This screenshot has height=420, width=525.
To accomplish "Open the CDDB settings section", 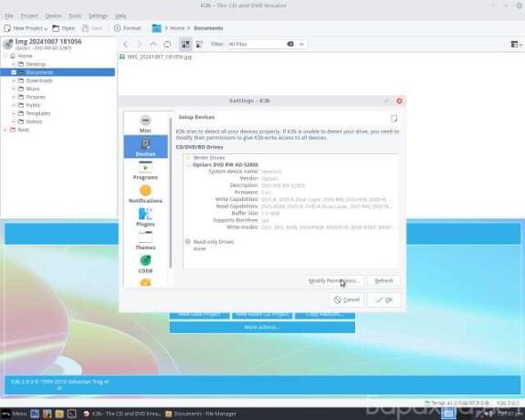I will click(145, 264).
